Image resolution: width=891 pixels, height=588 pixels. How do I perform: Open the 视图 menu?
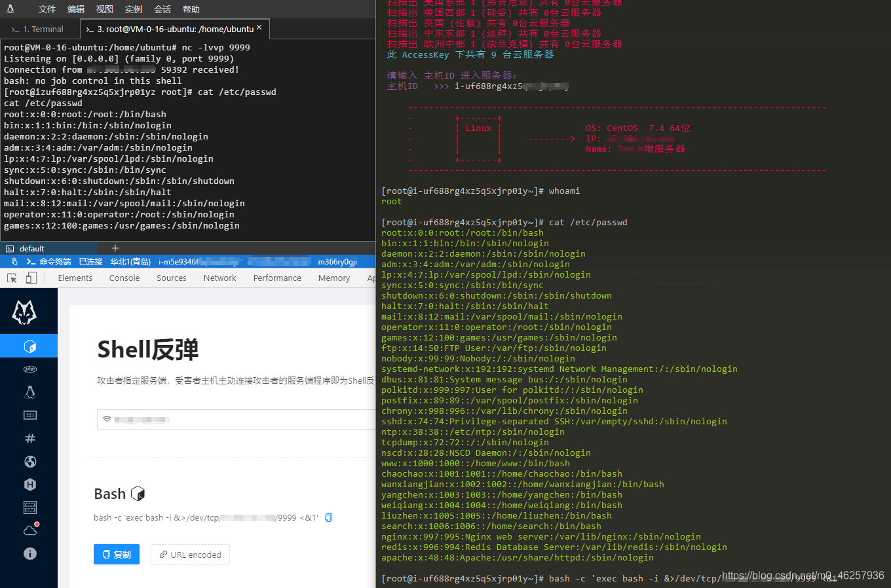click(105, 9)
